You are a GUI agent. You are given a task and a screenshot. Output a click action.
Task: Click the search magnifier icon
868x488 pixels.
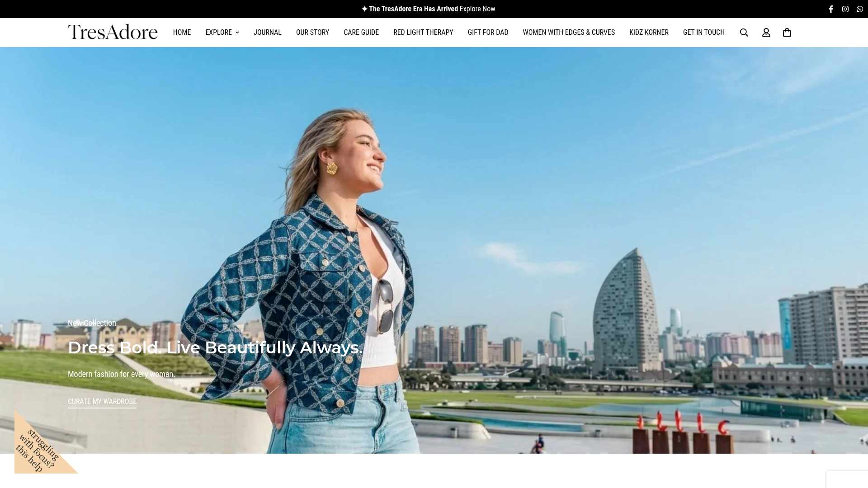744,33
